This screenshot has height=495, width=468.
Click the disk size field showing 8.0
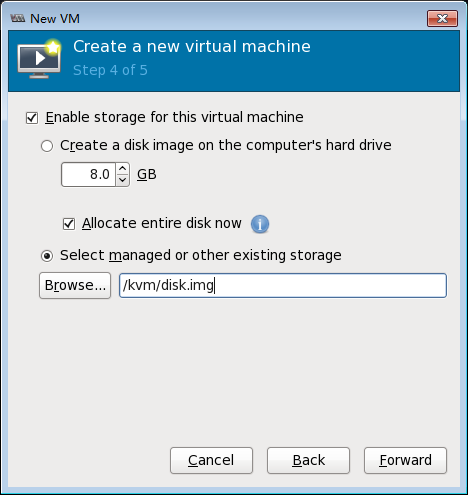tap(89, 174)
